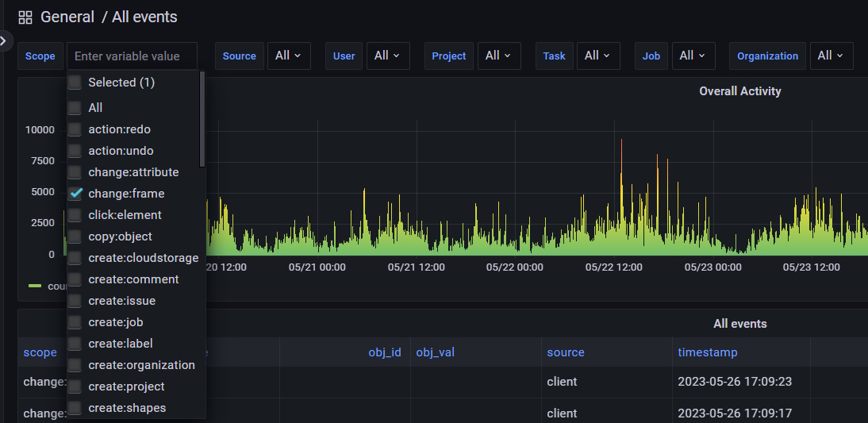The height and width of the screenshot is (423, 868).
Task: Expand the User variable dropdown
Action: pyautogui.click(x=387, y=56)
